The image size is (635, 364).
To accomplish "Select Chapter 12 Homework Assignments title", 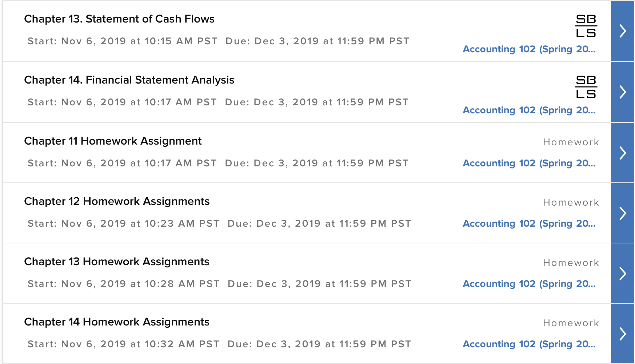I will click(x=117, y=201).
